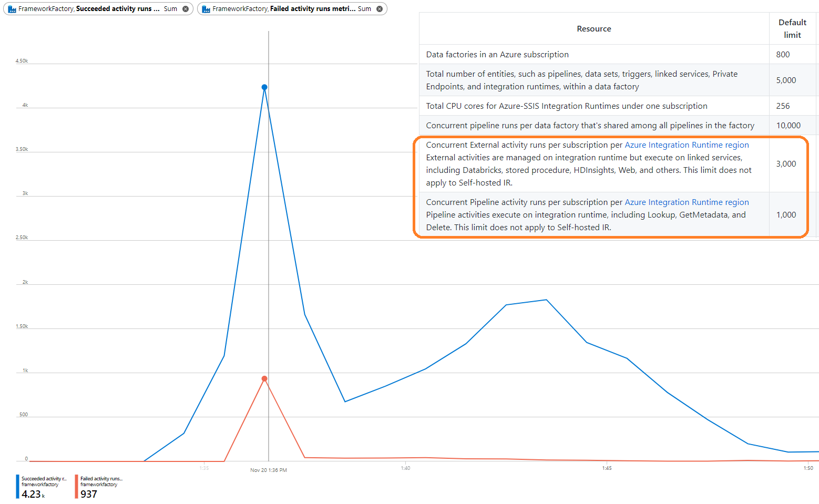Remove the Succeeded activity runs metric chip
Image resolution: width=819 pixels, height=504 pixels.
(x=186, y=9)
